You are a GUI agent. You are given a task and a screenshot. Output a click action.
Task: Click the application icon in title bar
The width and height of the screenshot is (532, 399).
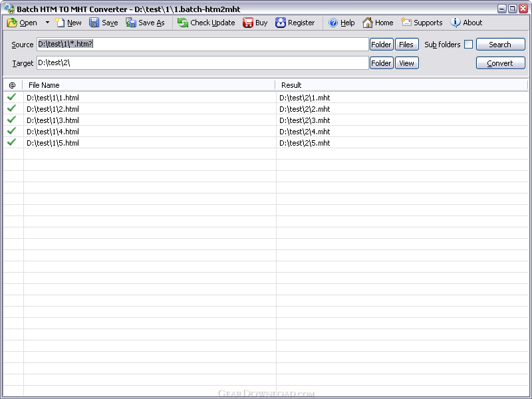(9, 9)
